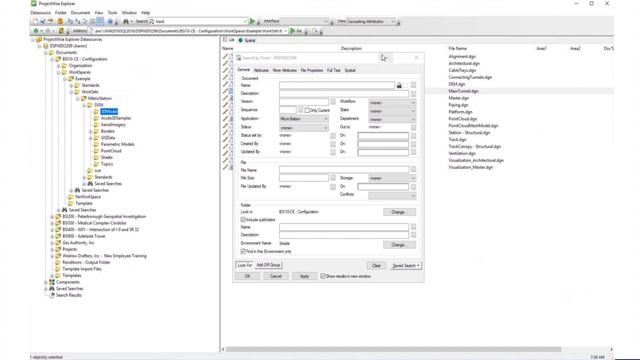The height and width of the screenshot is (360, 640).
Task: Click the Description column header
Action: click(351, 49)
